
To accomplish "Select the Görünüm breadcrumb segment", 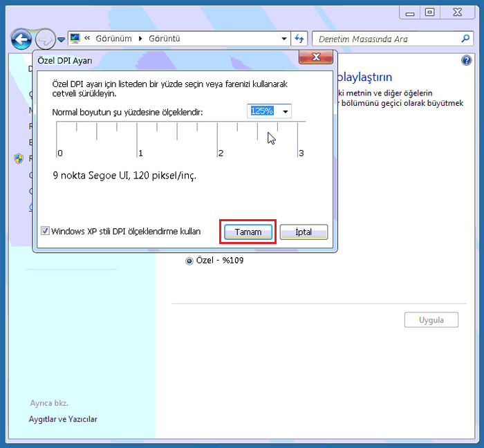I will pyautogui.click(x=113, y=39).
